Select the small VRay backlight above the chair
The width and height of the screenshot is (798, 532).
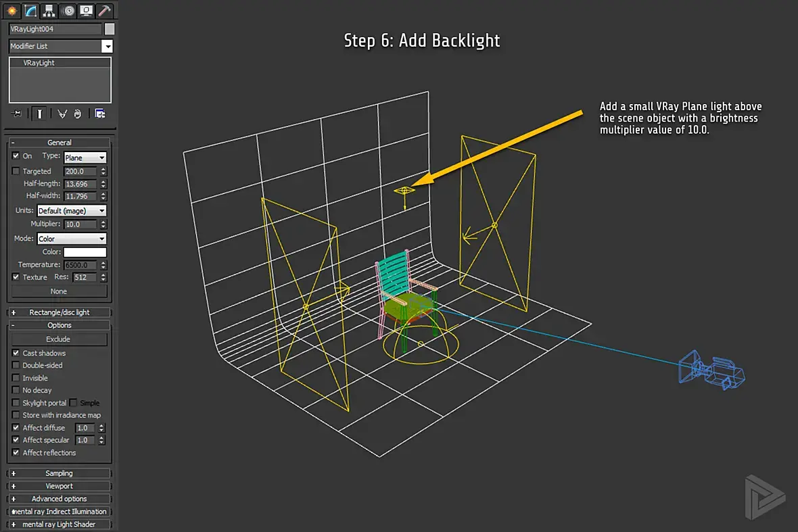click(x=404, y=191)
